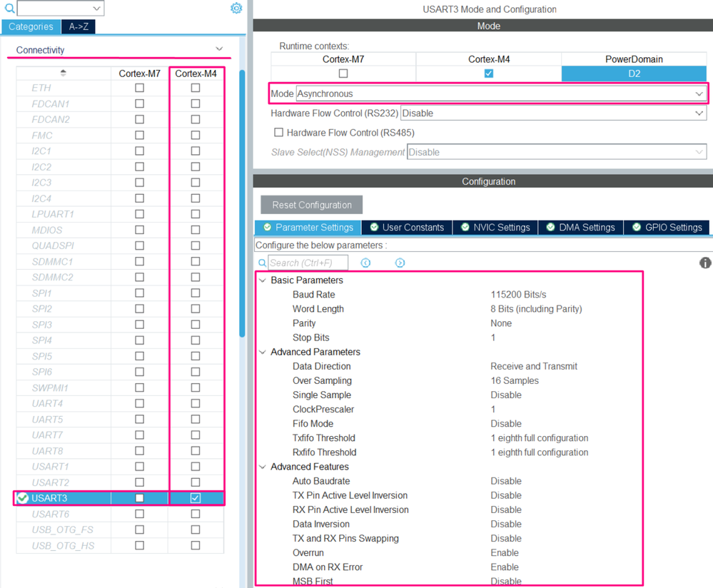
Task: Select LPUART1 in peripheral list
Action: tap(53, 214)
